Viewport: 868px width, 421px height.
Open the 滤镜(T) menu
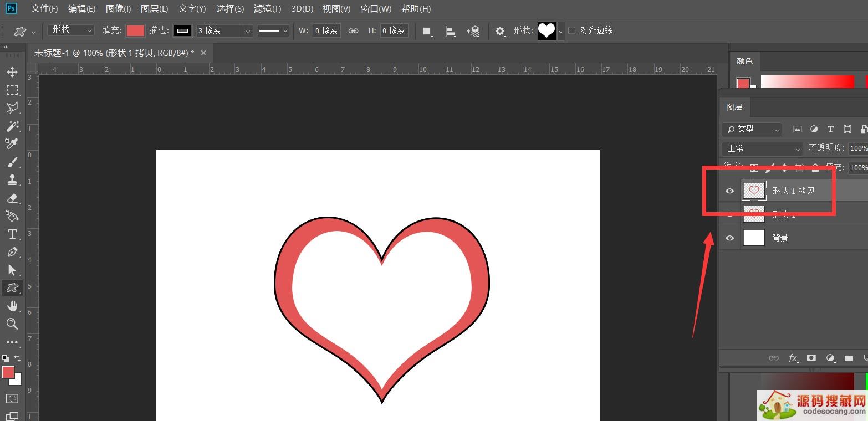pos(267,9)
